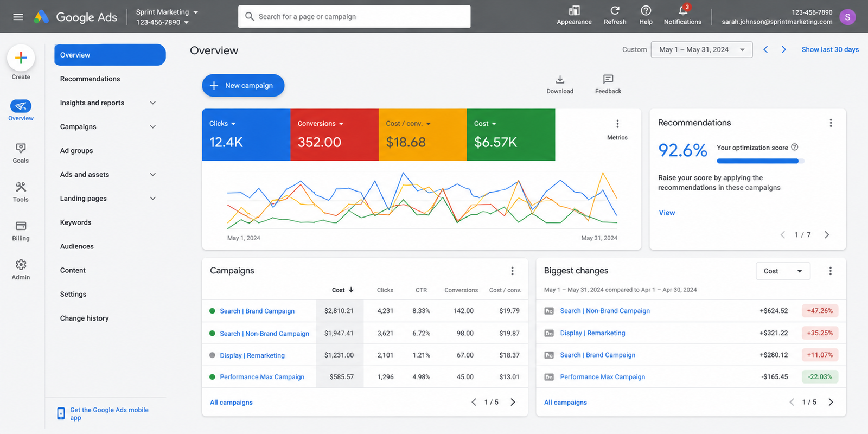868x434 pixels.
Task: Open Recommendations card more options
Action: (x=831, y=123)
